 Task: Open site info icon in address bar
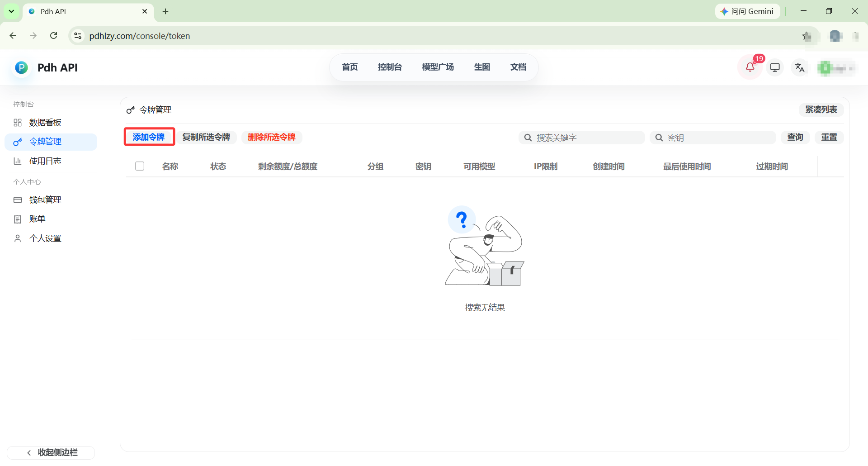(x=78, y=36)
